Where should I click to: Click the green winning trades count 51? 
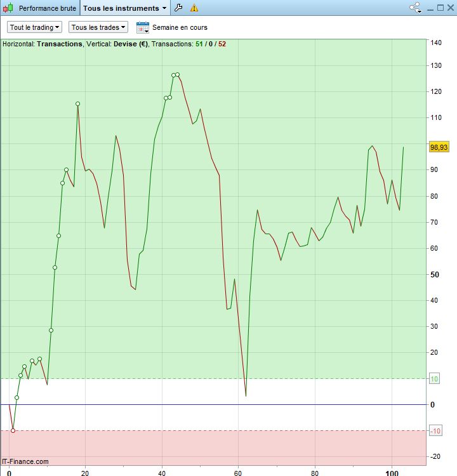[x=199, y=44]
